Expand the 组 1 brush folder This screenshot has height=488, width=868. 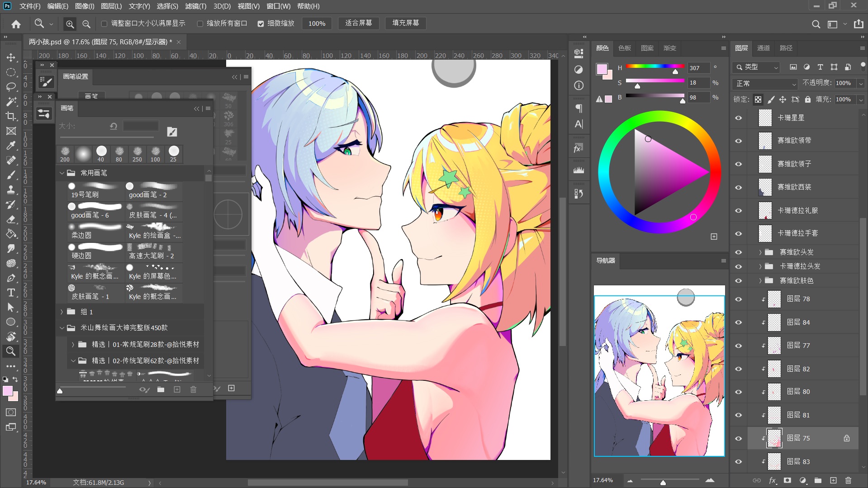click(x=62, y=312)
